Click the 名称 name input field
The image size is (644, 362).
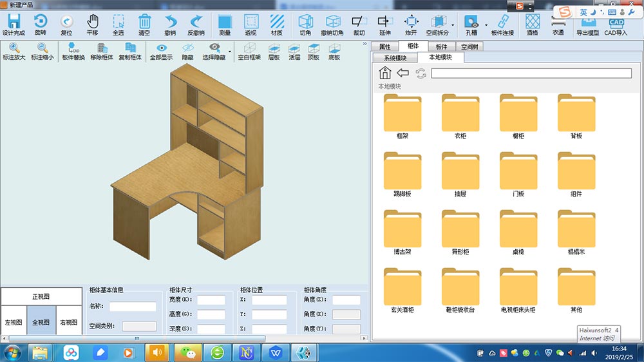tap(133, 306)
